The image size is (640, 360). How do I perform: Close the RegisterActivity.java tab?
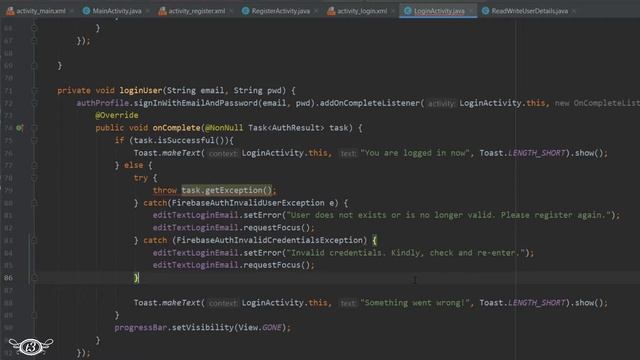point(316,11)
